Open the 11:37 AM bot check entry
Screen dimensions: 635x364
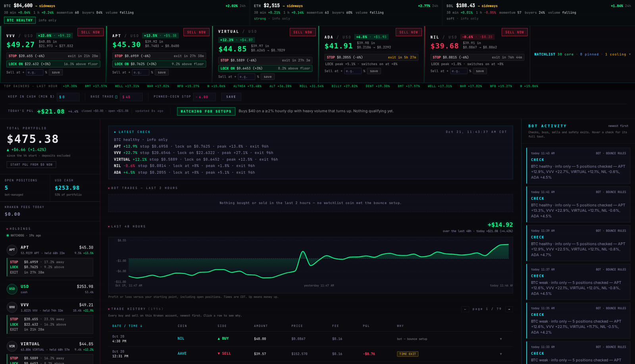578,282
